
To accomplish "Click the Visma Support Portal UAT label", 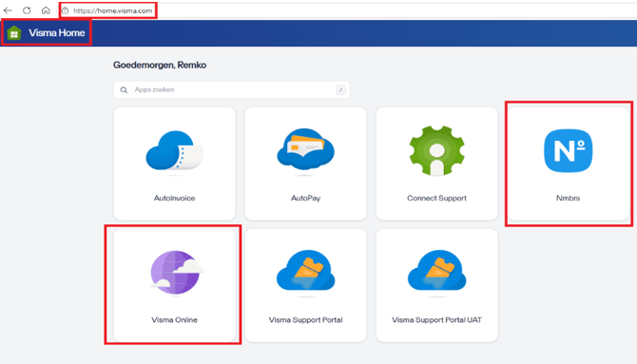I will 436,320.
